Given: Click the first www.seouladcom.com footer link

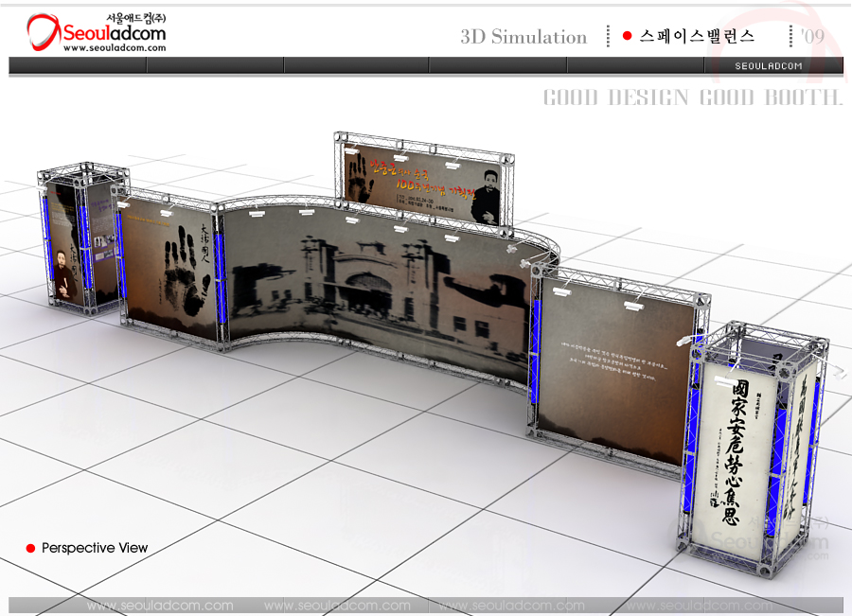Looking at the screenshot, I should tap(159, 606).
